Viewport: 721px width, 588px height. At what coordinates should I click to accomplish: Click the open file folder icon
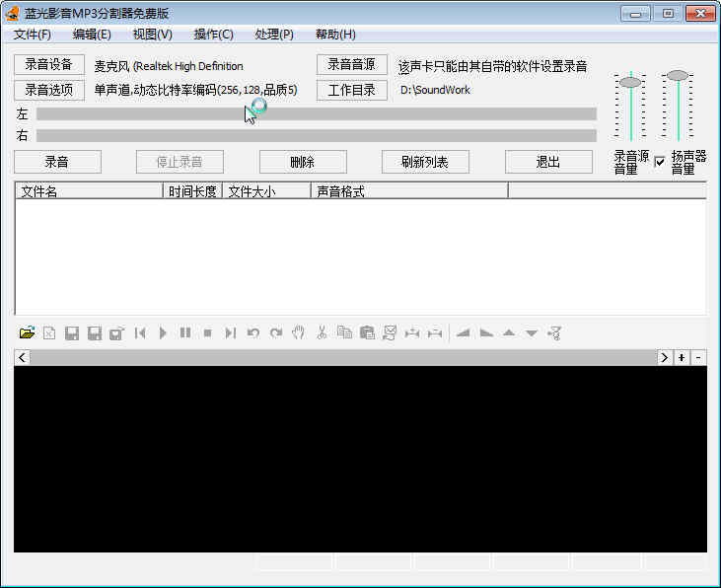[x=27, y=333]
